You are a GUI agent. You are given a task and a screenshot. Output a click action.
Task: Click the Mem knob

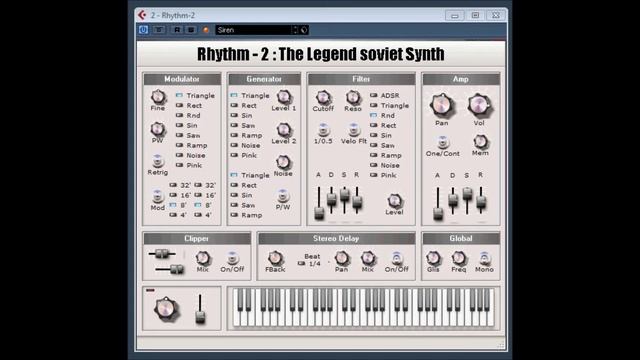(x=480, y=142)
